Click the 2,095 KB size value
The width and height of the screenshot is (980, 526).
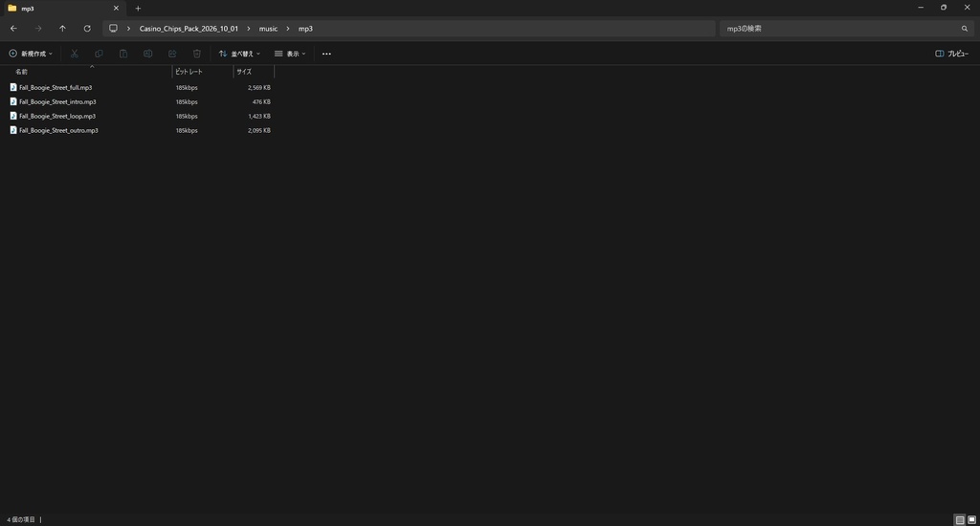258,131
